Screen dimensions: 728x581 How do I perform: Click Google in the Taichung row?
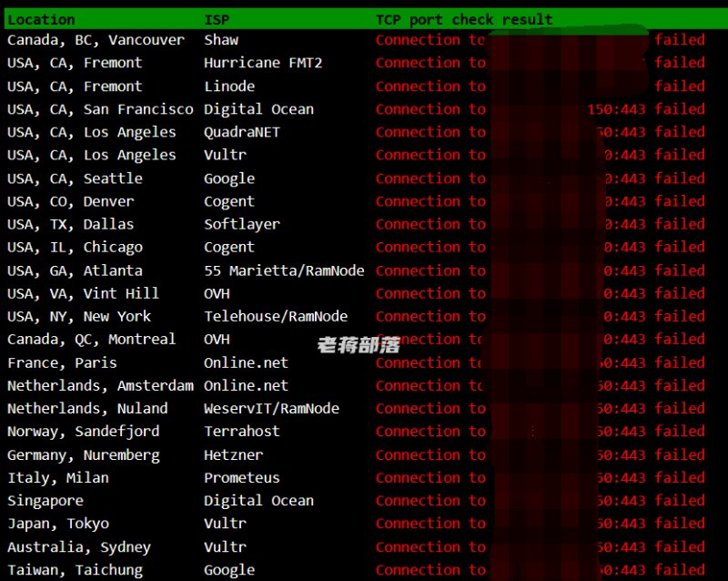(229, 571)
